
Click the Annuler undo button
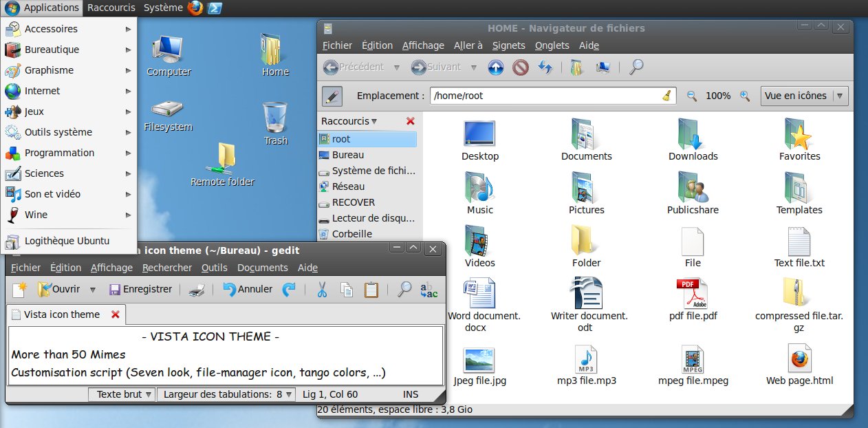pos(248,290)
